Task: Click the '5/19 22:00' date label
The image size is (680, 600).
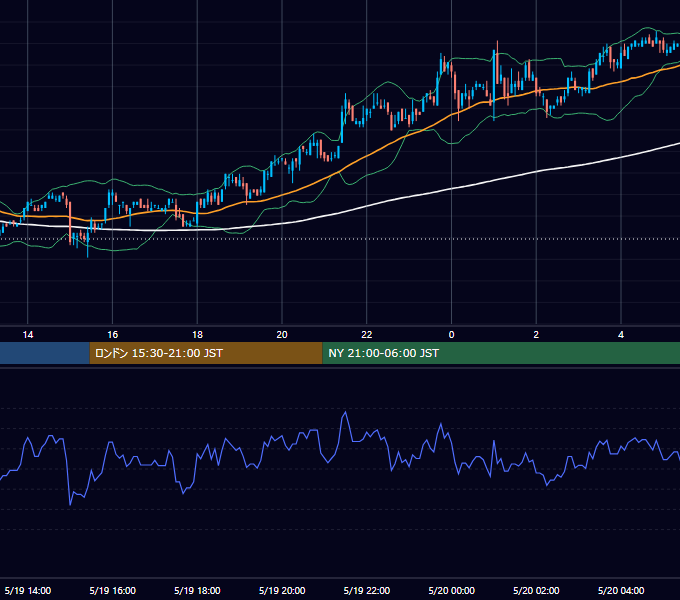Action: [367, 590]
